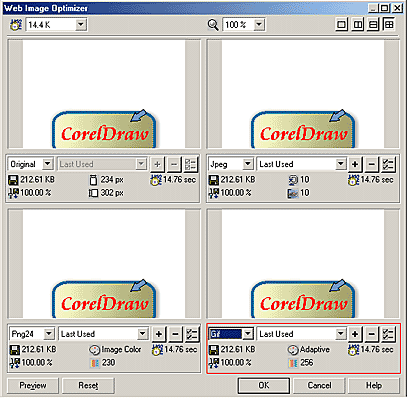Expand the 100% zoom level dropdown

[x=259, y=25]
